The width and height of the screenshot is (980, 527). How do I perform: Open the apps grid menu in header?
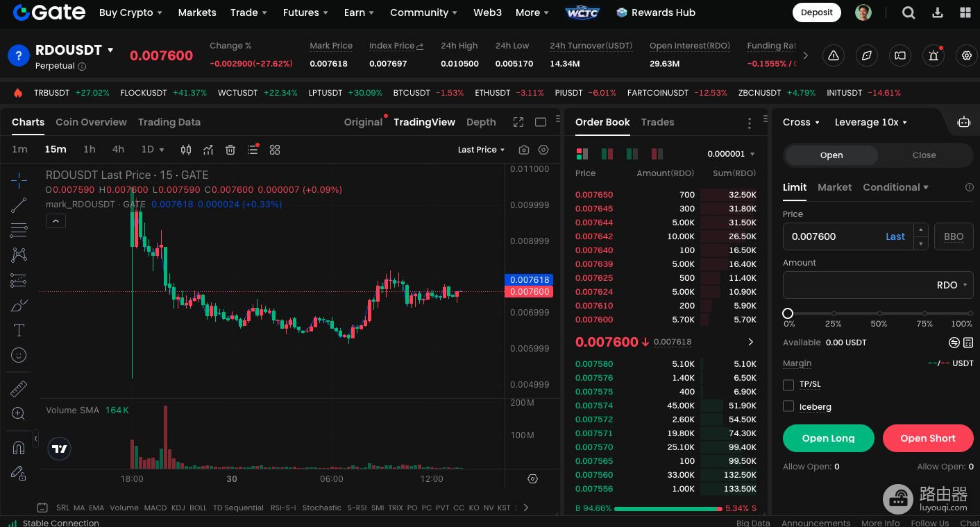tap(965, 12)
